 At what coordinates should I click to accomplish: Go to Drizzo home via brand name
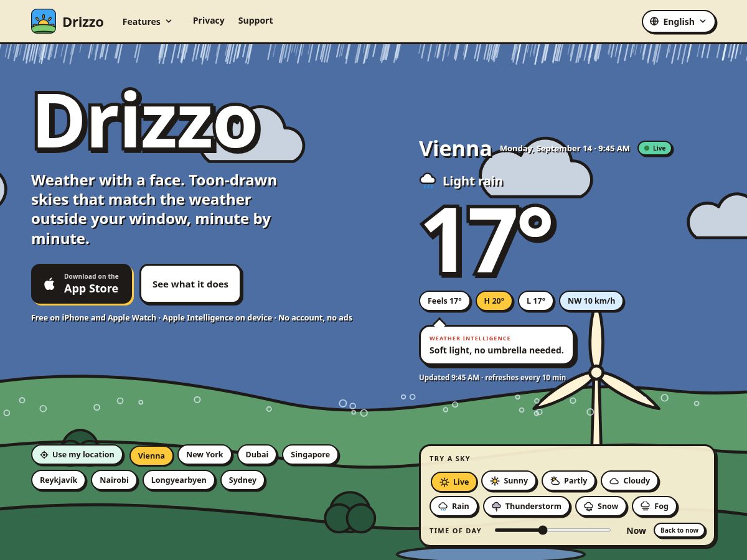pyautogui.click(x=83, y=22)
